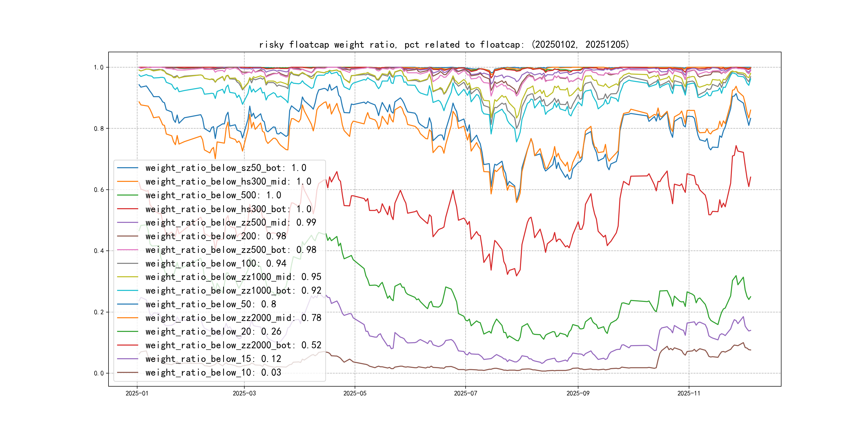Click the weight_ratio_below_20 legend label
The image size is (868, 434).
click(213, 332)
